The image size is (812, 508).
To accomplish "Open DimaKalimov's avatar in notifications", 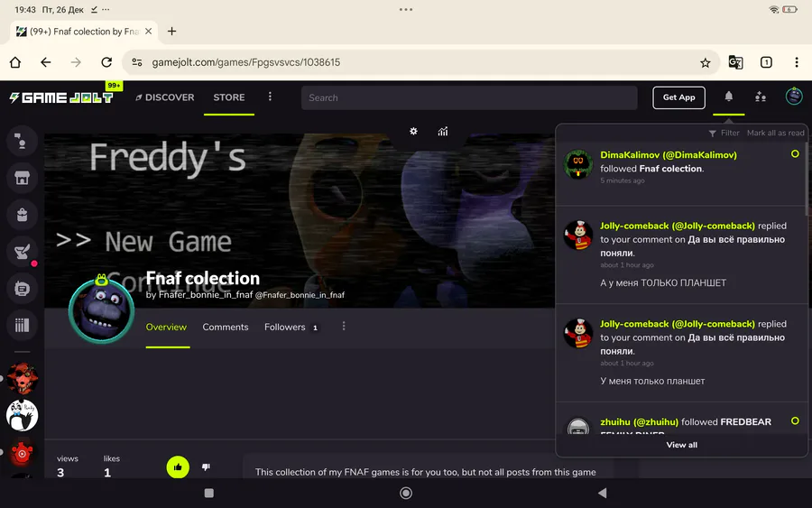I will [578, 164].
